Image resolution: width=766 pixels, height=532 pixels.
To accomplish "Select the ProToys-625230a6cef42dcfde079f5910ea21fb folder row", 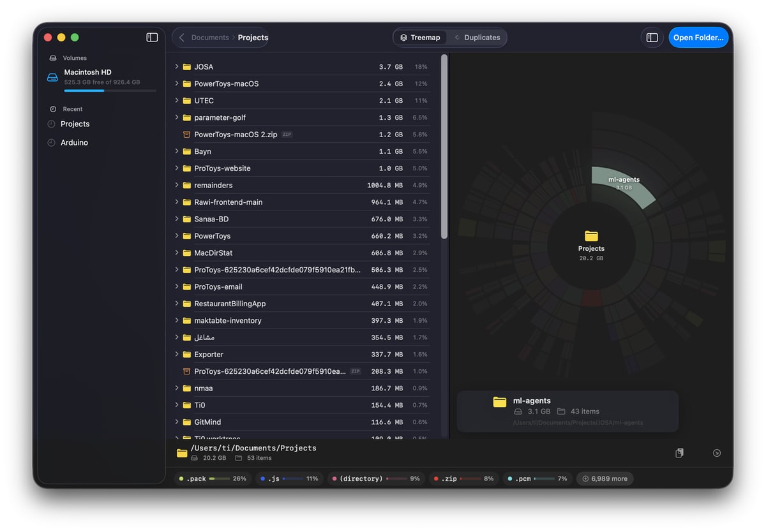I will point(301,270).
